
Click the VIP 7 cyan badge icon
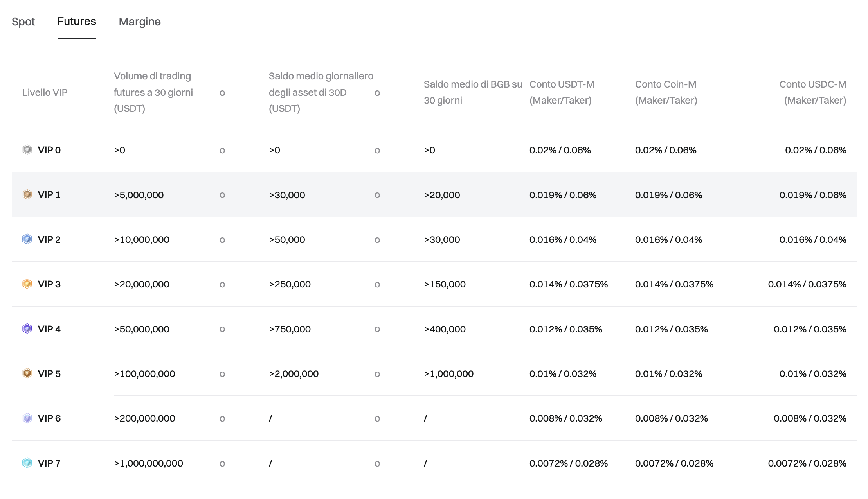[x=27, y=463]
